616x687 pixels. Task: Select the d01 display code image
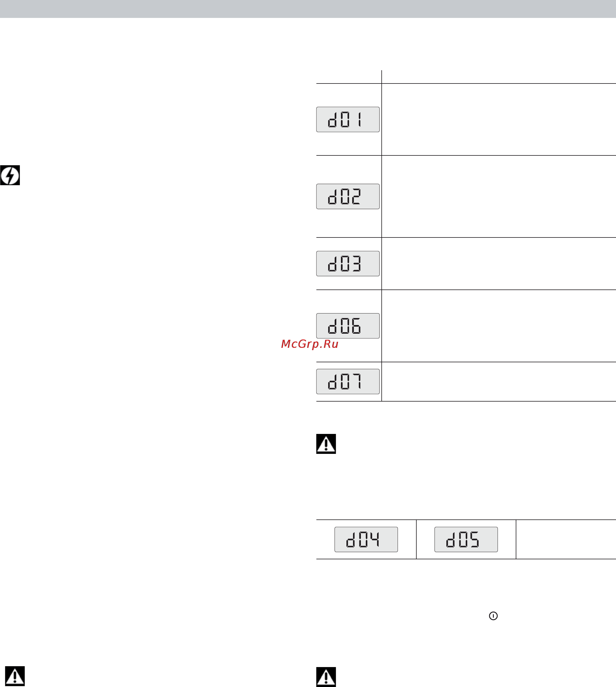coord(348,120)
